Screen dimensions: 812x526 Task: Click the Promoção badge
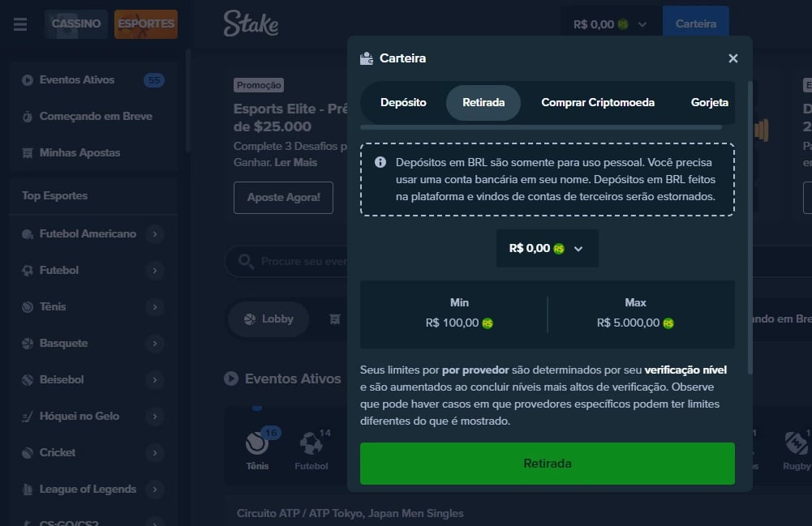(259, 85)
